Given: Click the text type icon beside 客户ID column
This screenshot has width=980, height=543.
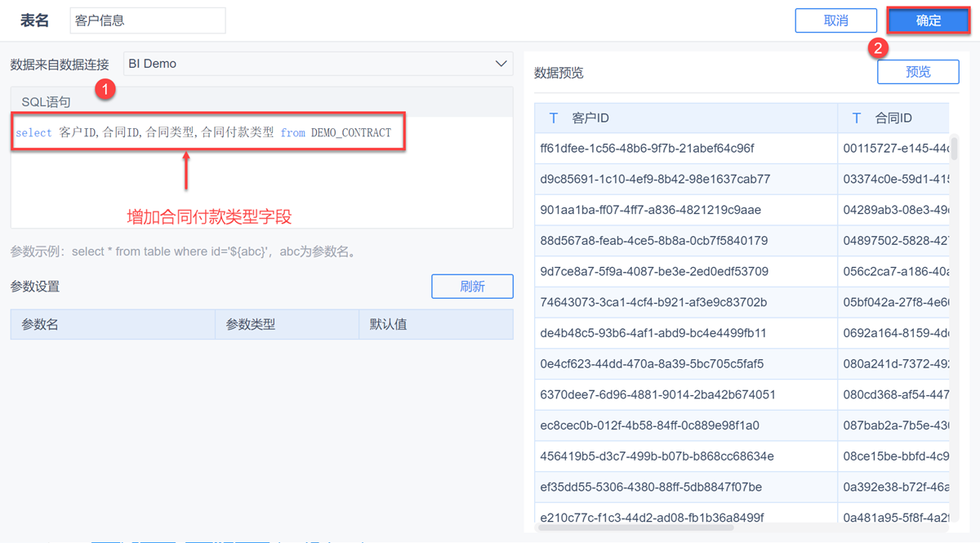Looking at the screenshot, I should (554, 118).
